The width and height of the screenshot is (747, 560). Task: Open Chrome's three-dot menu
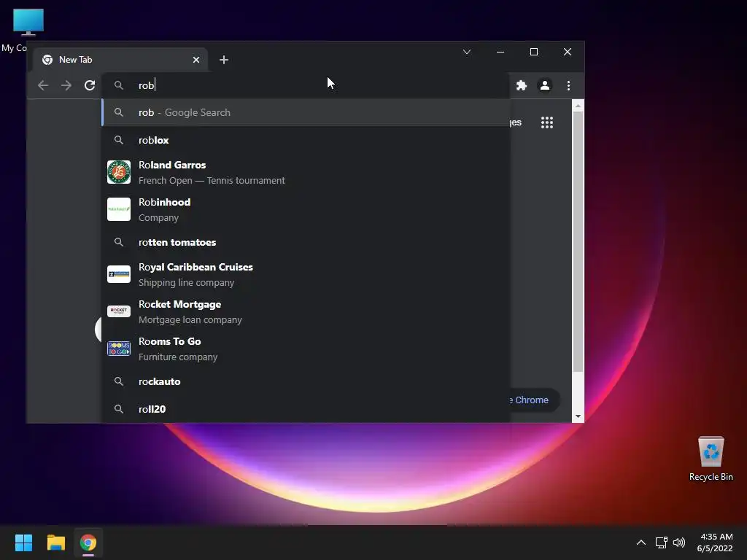pos(568,85)
